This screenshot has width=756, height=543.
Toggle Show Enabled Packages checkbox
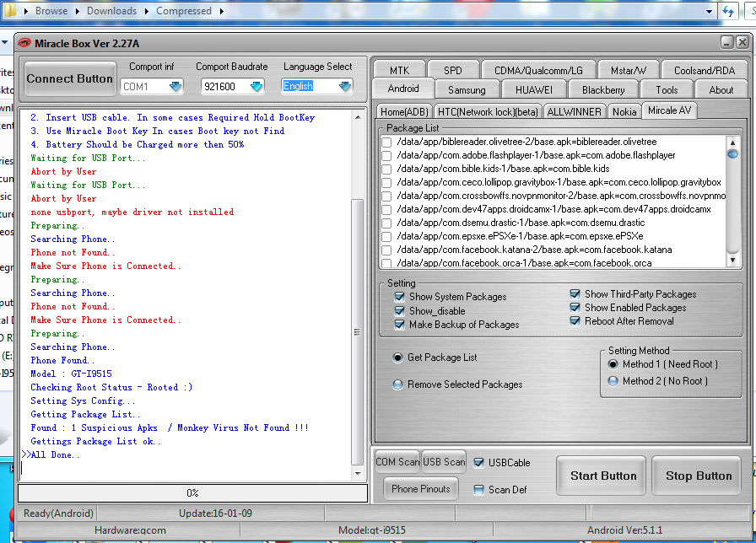575,308
